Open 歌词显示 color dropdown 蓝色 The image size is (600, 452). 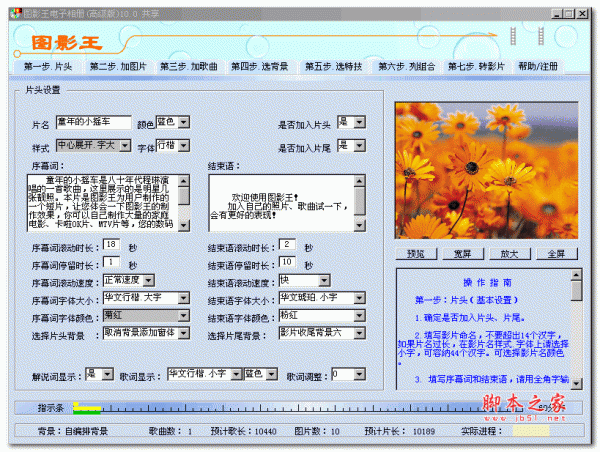[272, 374]
